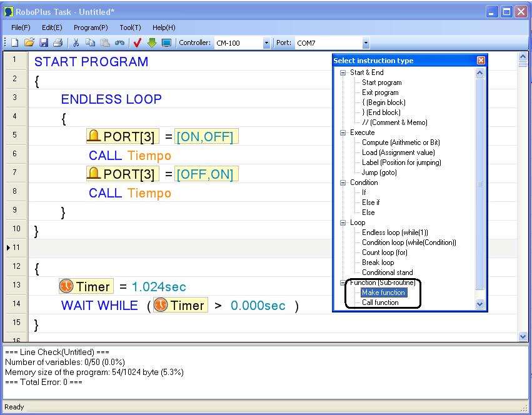The image size is (532, 415).
Task: Click the [ON,OFF] value on line 5
Action: click(x=206, y=136)
